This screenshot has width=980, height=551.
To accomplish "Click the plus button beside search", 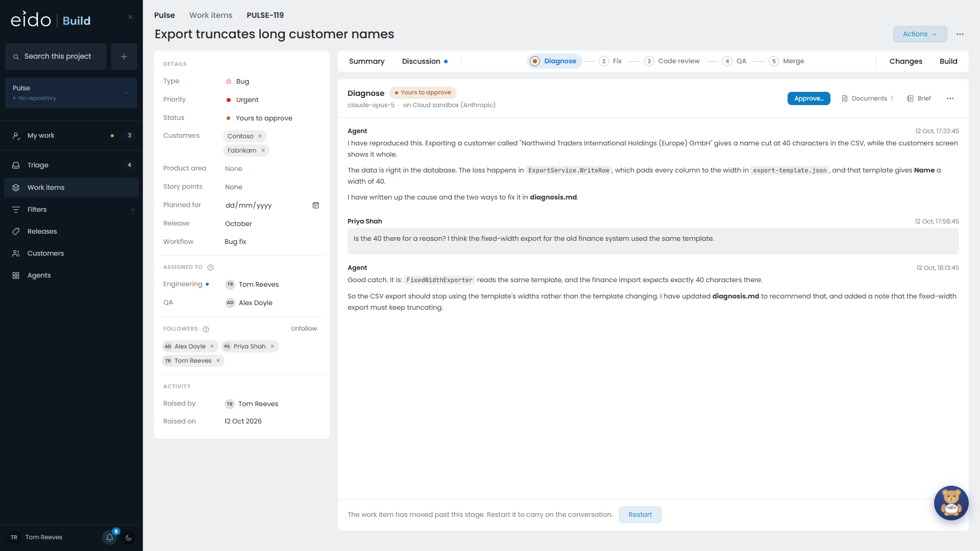I will [x=124, y=57].
